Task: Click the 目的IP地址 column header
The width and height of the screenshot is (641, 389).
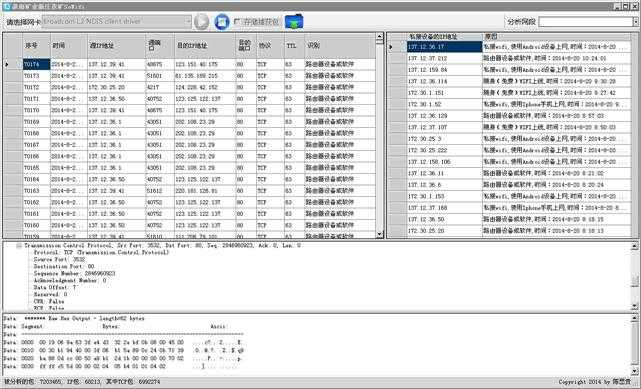Action: point(205,45)
